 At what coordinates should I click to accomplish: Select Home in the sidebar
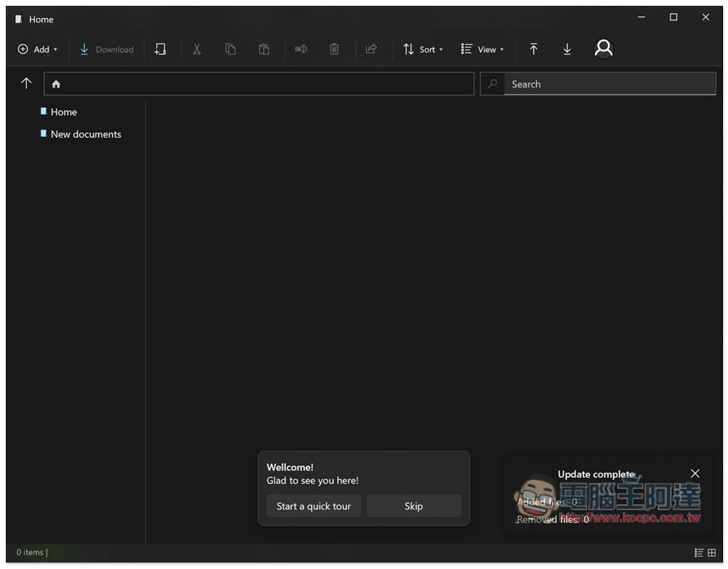(x=63, y=112)
